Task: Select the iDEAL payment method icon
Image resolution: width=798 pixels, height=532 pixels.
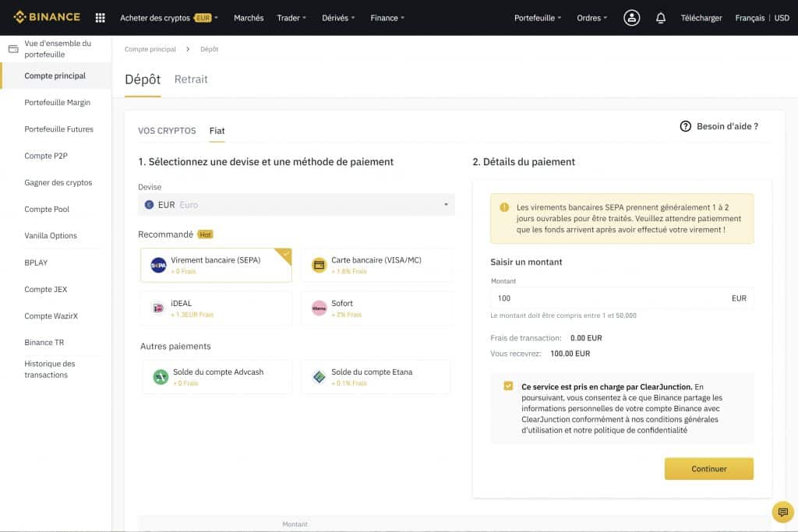Action: 157,308
